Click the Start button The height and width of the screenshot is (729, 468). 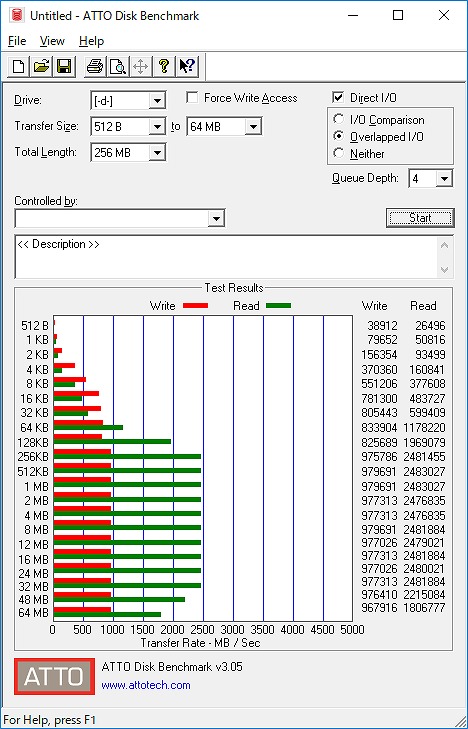[x=420, y=218]
